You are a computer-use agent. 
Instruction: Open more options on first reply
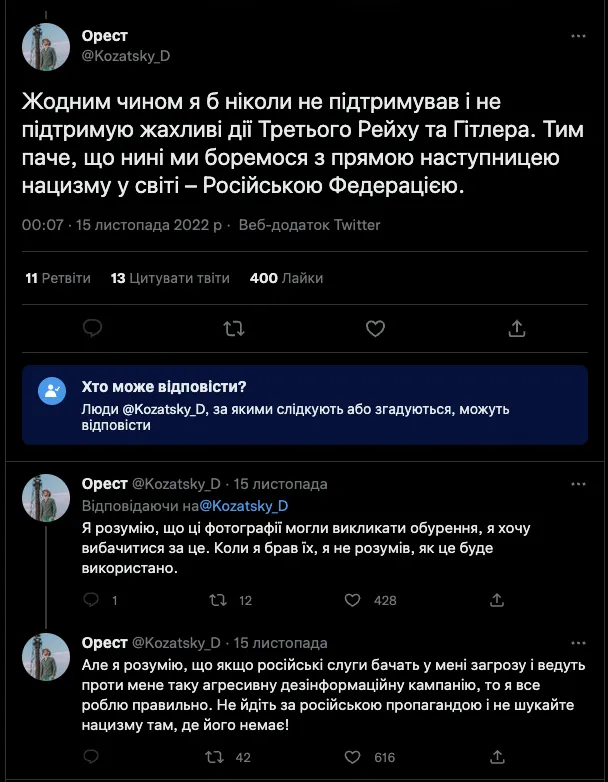pos(578,485)
